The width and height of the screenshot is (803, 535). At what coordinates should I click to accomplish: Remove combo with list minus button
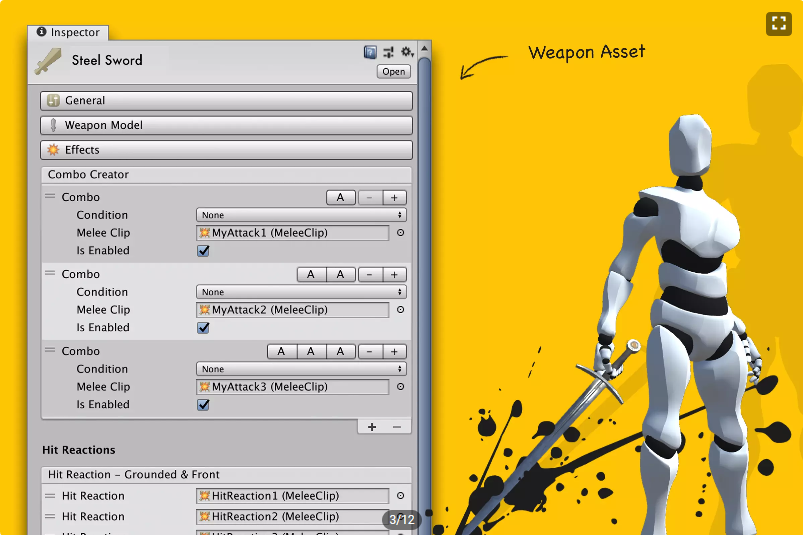(397, 427)
